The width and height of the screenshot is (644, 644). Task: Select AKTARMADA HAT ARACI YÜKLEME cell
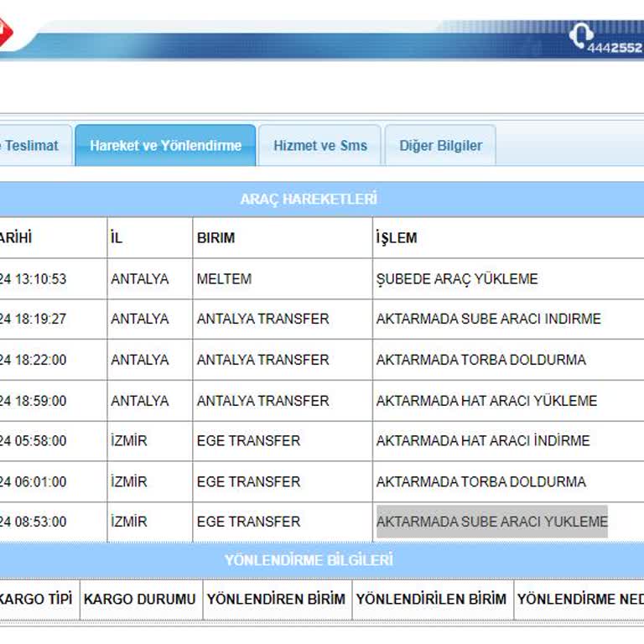508,401
